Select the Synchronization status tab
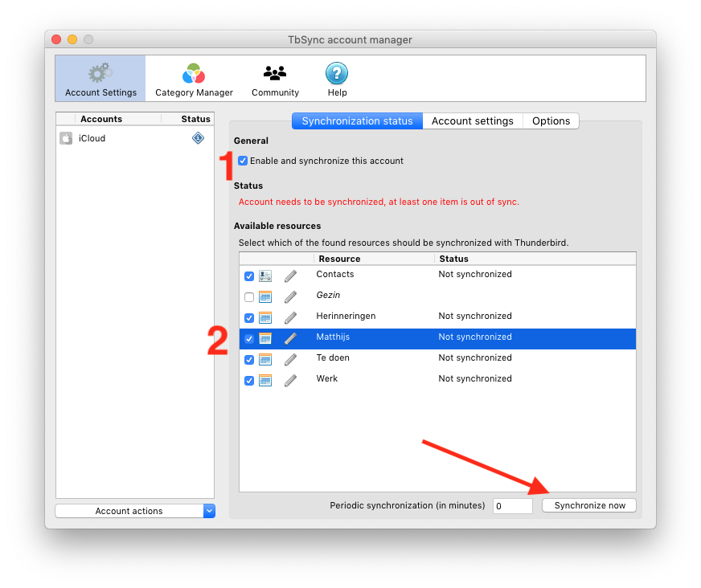Screen dimensions: 701x588 (357, 121)
